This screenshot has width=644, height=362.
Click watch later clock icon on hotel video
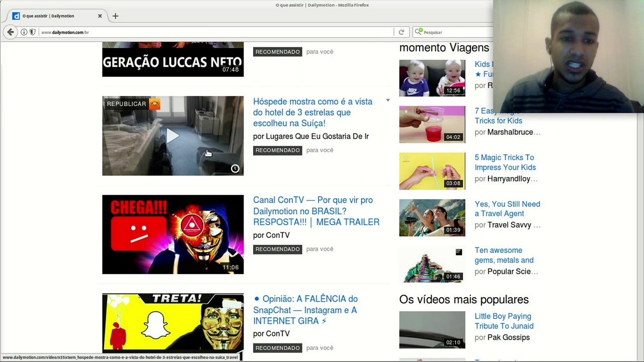(x=235, y=168)
